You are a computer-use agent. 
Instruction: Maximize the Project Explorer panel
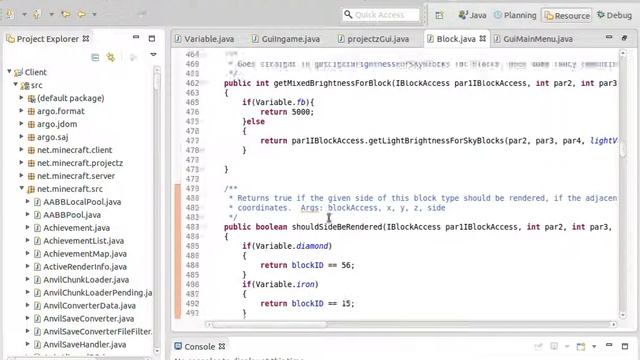(152, 39)
